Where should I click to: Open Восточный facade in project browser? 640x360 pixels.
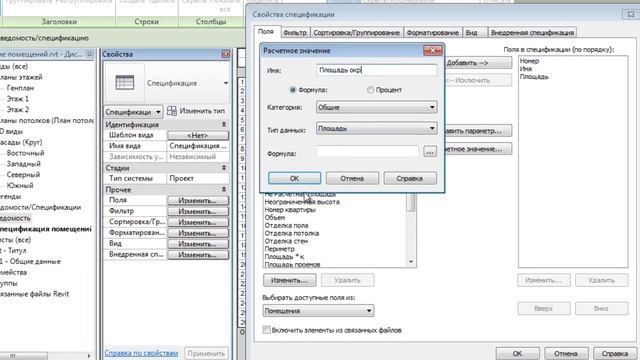(x=25, y=153)
